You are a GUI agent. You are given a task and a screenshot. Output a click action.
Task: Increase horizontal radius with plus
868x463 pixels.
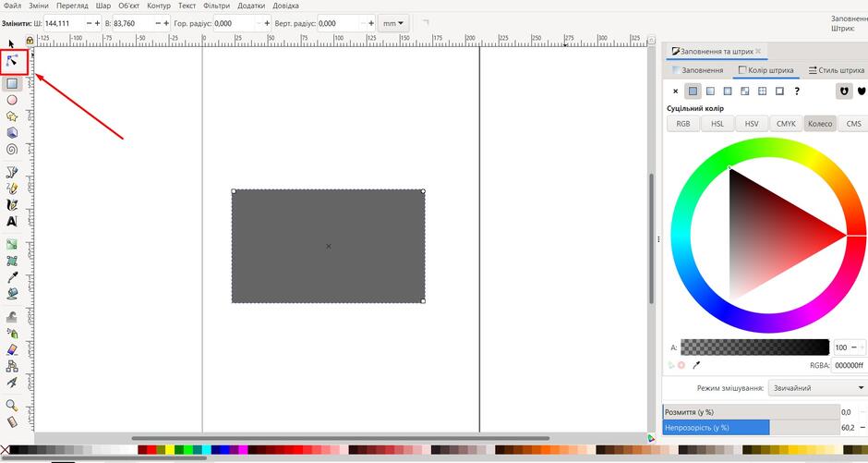(x=268, y=23)
